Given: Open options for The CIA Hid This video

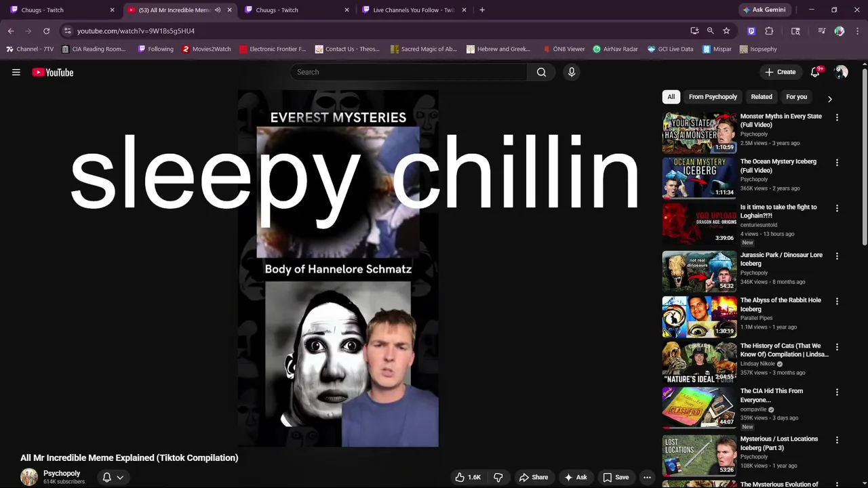Looking at the screenshot, I should coord(837,392).
